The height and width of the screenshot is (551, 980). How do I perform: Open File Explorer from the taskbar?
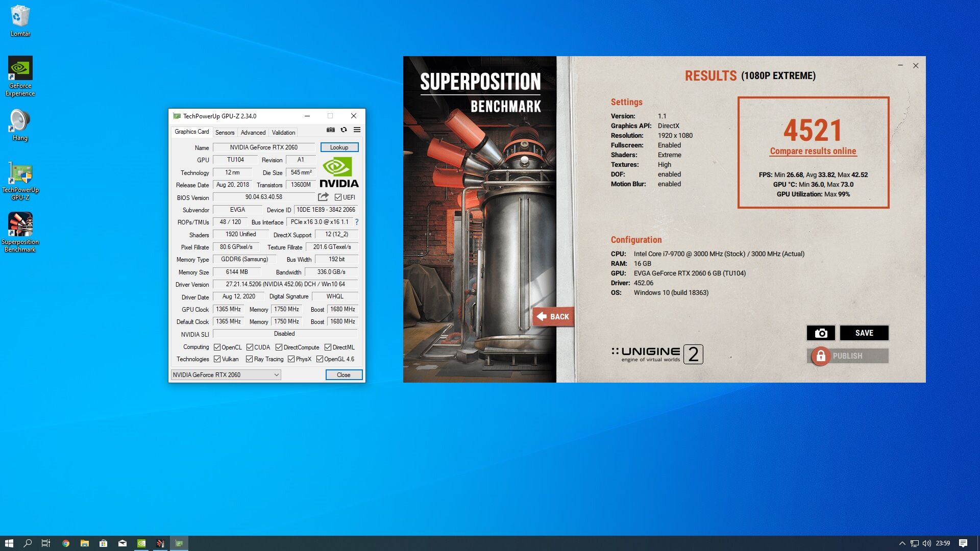click(85, 543)
